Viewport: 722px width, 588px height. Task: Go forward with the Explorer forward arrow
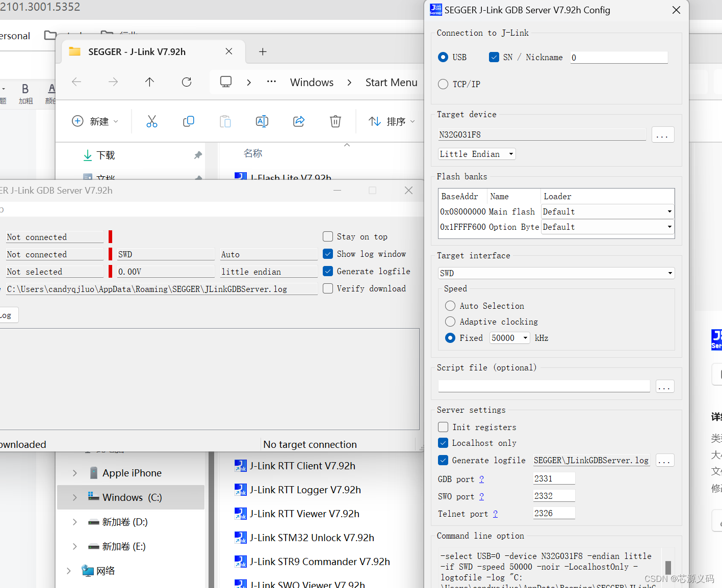tap(113, 82)
